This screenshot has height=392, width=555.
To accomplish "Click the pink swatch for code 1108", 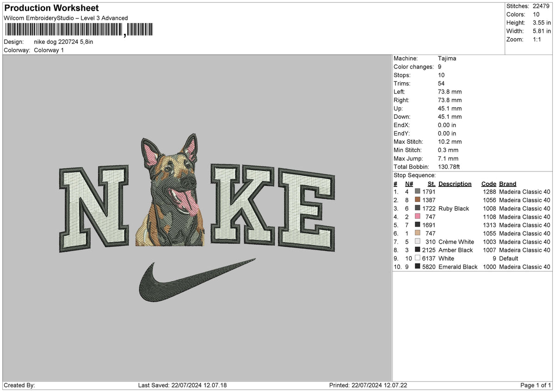I will (x=418, y=217).
